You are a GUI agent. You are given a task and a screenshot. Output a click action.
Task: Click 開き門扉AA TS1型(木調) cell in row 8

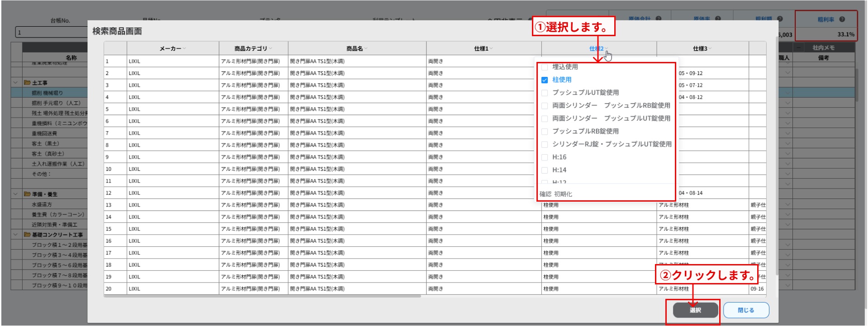(x=357, y=145)
